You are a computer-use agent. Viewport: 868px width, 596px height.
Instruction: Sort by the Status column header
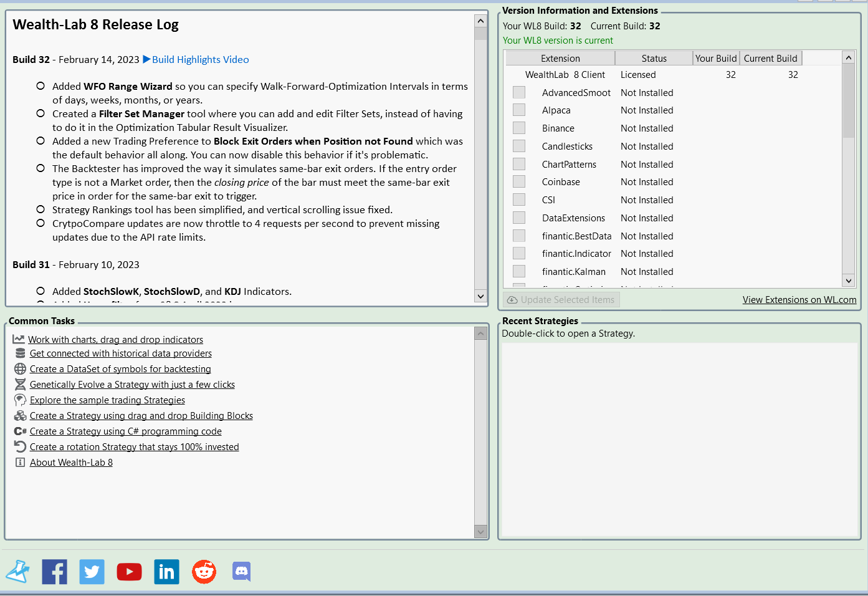coord(654,58)
